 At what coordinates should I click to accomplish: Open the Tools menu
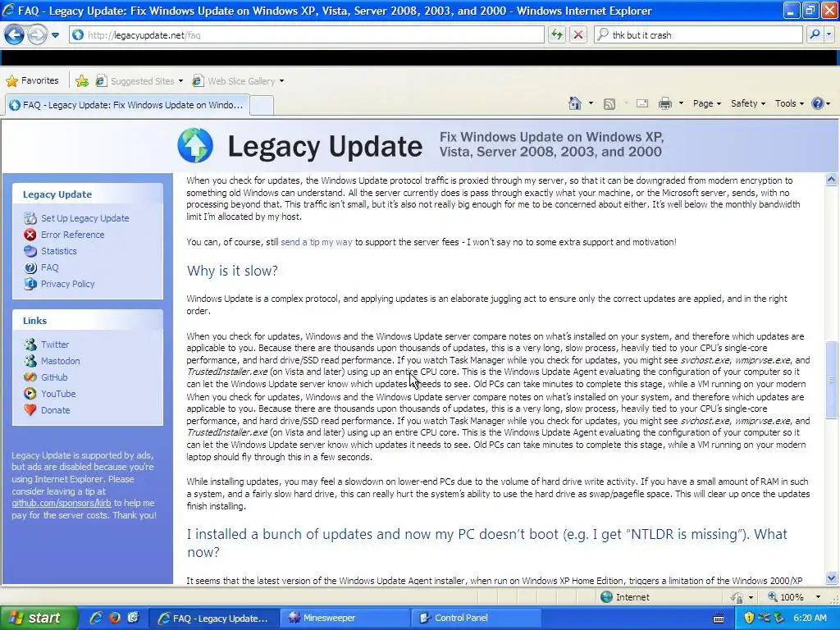tap(789, 103)
